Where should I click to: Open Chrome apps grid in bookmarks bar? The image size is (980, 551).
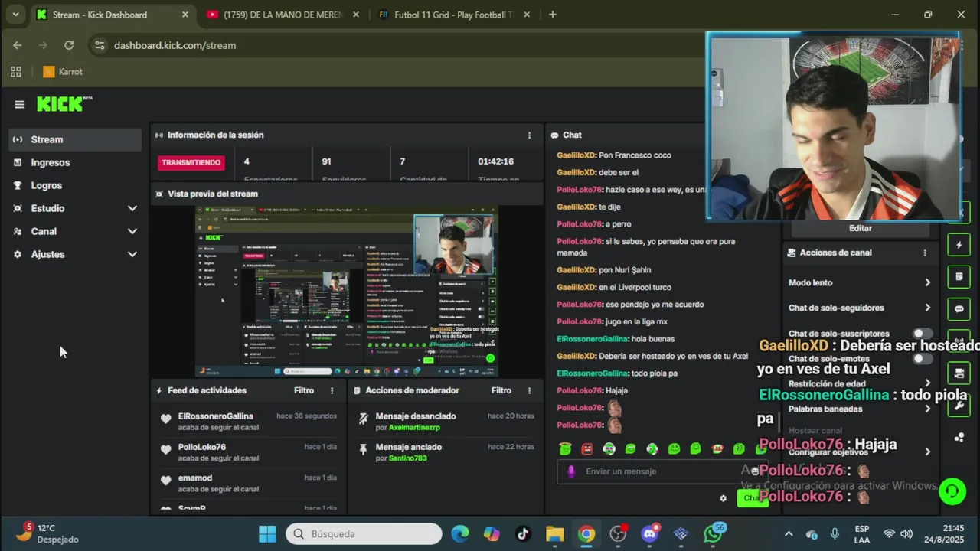[x=15, y=71]
